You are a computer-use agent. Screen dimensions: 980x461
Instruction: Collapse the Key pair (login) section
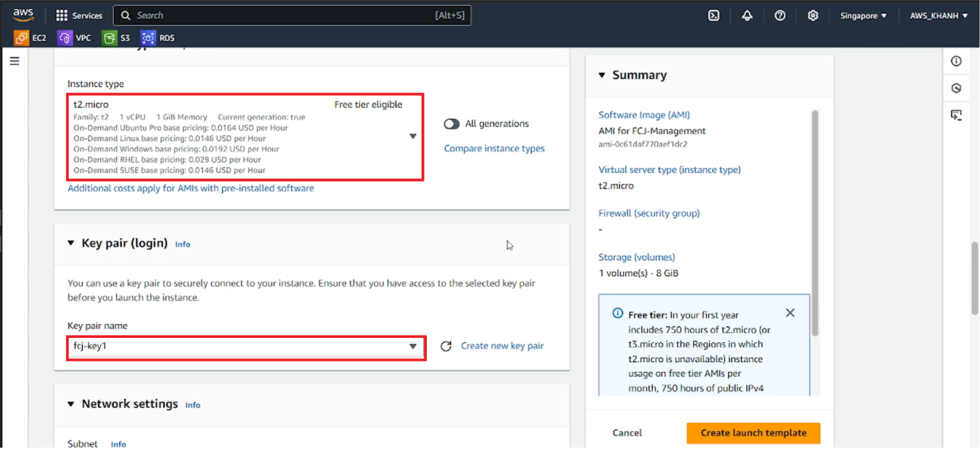click(71, 243)
